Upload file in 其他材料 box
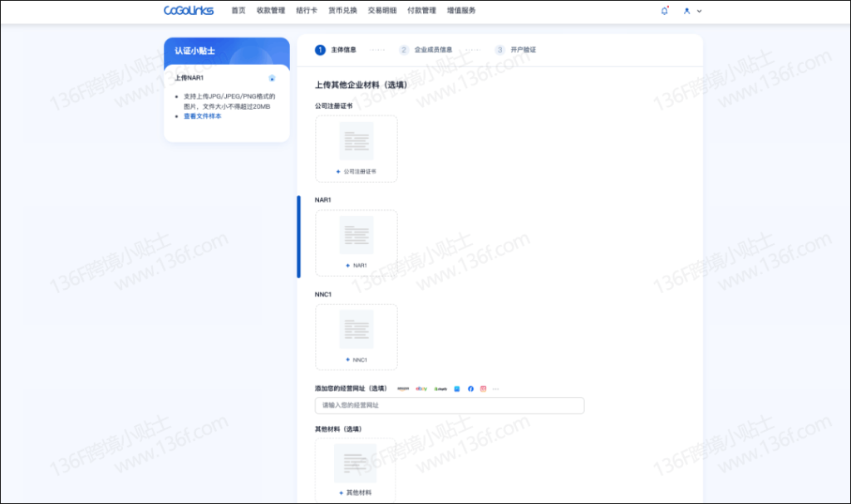This screenshot has width=851, height=504. 356,470
